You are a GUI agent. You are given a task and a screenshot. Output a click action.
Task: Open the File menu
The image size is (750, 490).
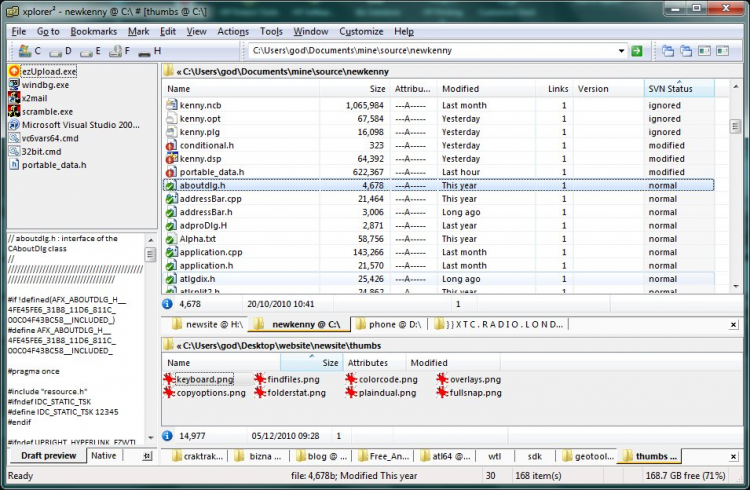click(19, 32)
